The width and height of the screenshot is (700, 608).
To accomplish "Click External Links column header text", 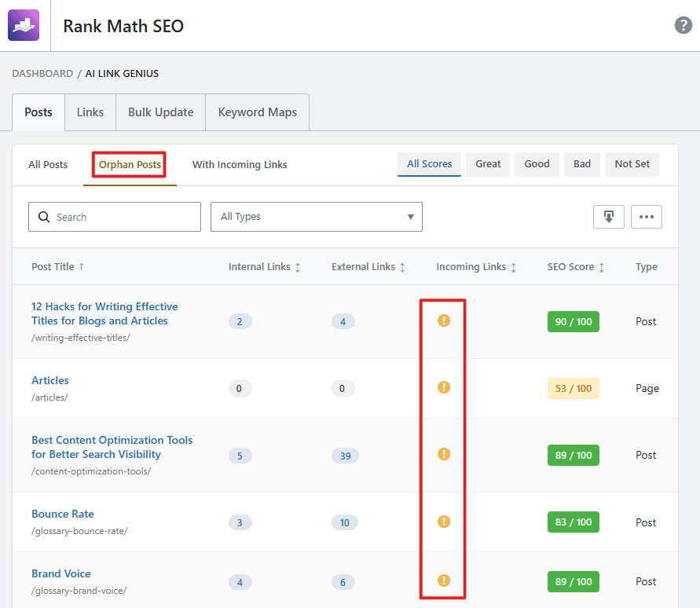I will tap(364, 267).
